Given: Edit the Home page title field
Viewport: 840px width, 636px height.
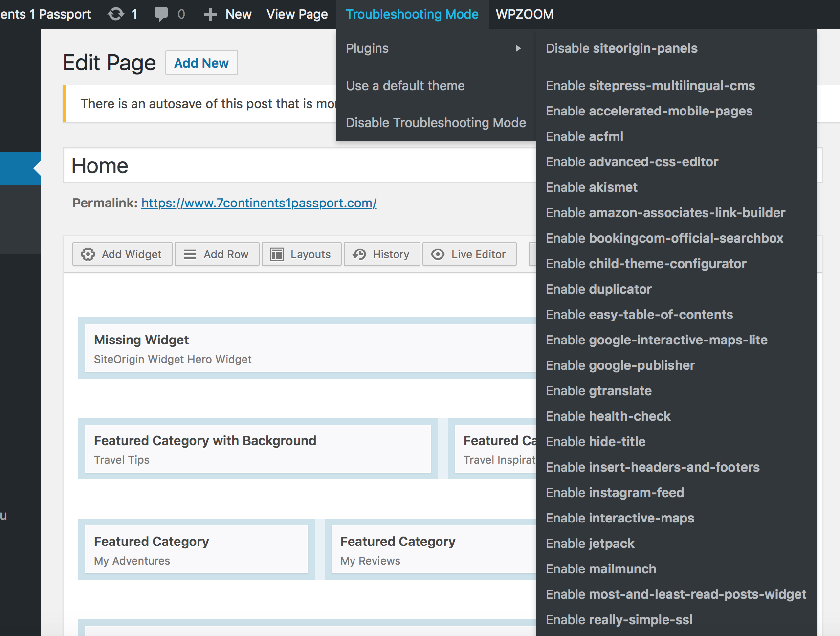Looking at the screenshot, I should [299, 165].
